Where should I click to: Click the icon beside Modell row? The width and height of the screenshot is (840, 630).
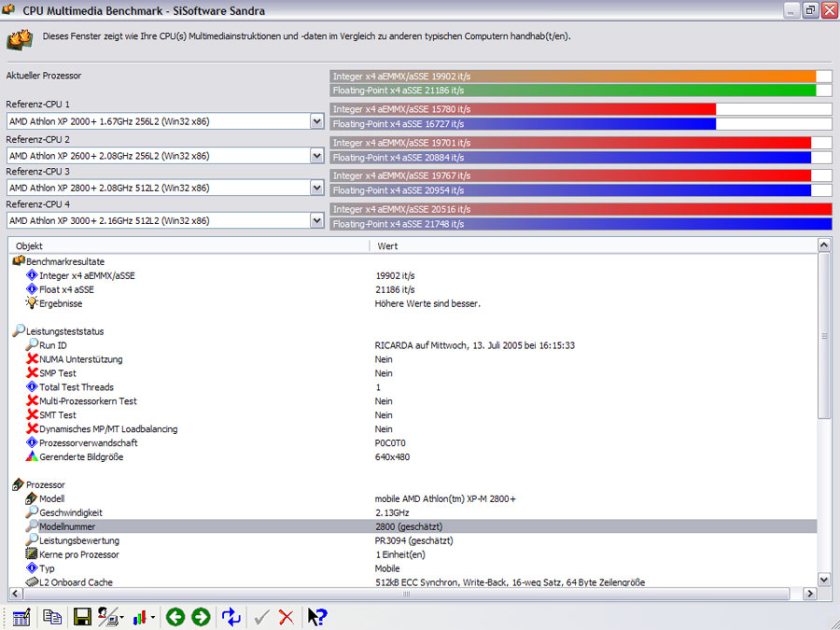[32, 498]
